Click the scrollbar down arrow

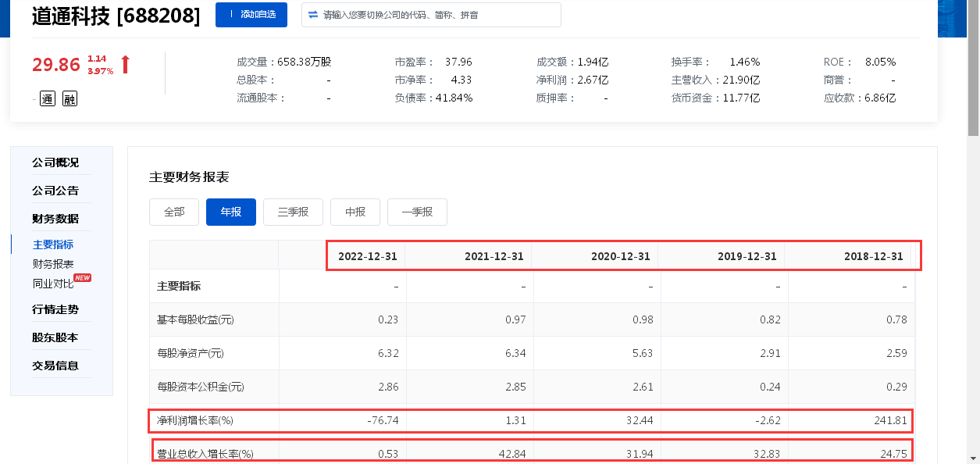pos(974,458)
